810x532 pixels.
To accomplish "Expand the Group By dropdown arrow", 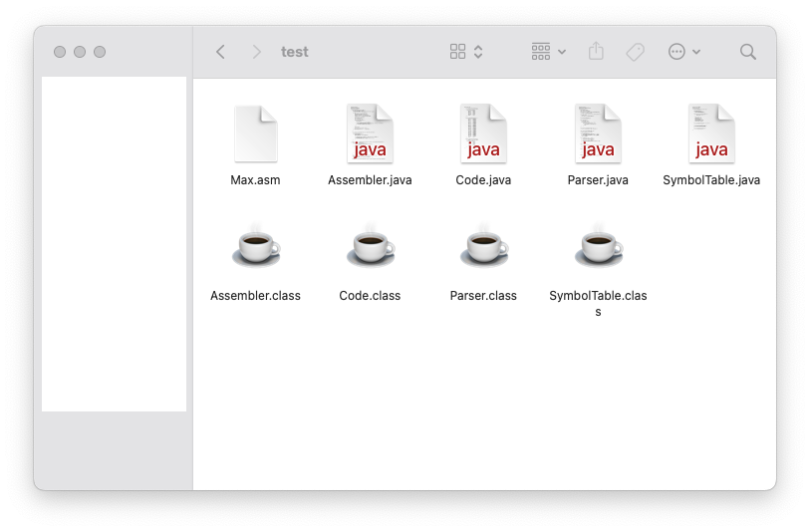I will point(562,52).
